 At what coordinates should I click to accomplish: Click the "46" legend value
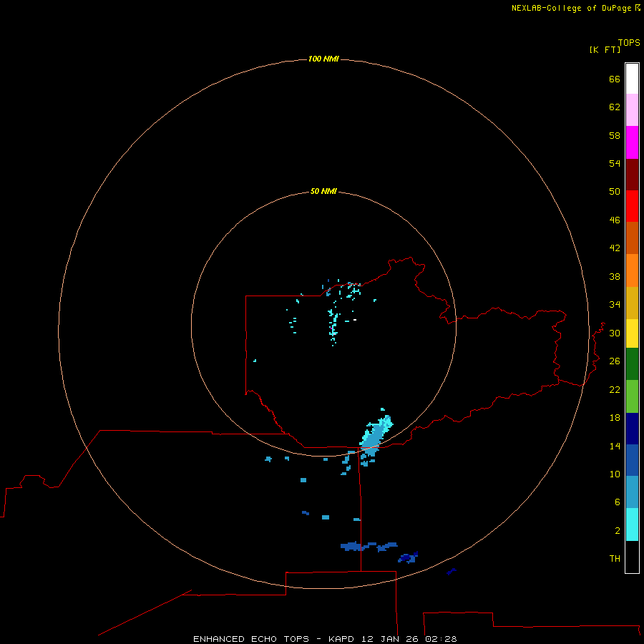pos(615,220)
